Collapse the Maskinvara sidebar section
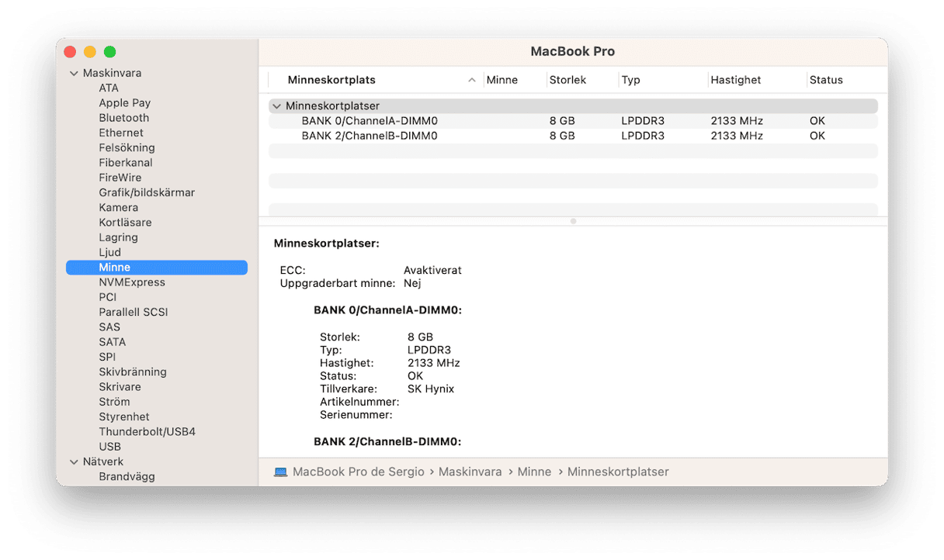 (75, 74)
